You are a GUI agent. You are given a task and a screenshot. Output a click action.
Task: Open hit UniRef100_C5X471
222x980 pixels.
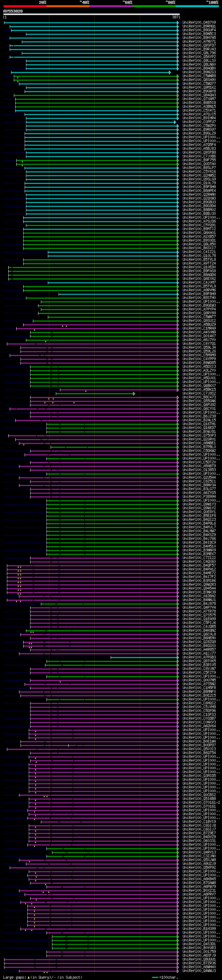point(199,111)
